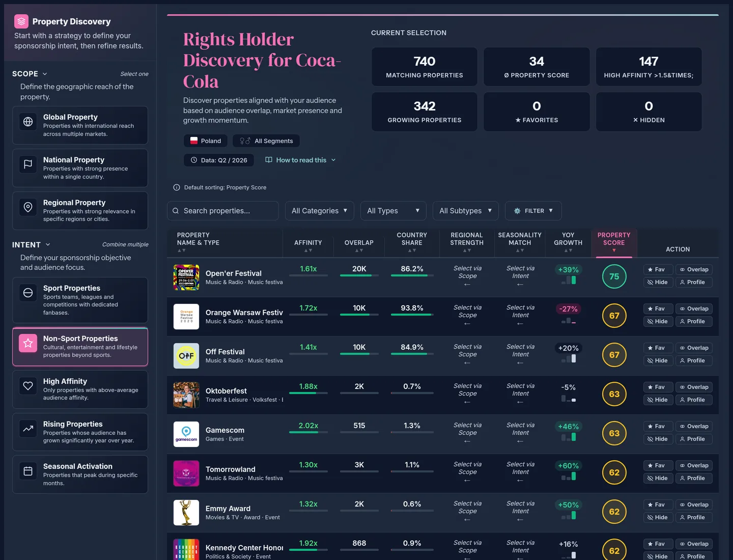Screen dimensions: 733x560
Task: Select the Global Property globe icon
Action: coord(28,122)
